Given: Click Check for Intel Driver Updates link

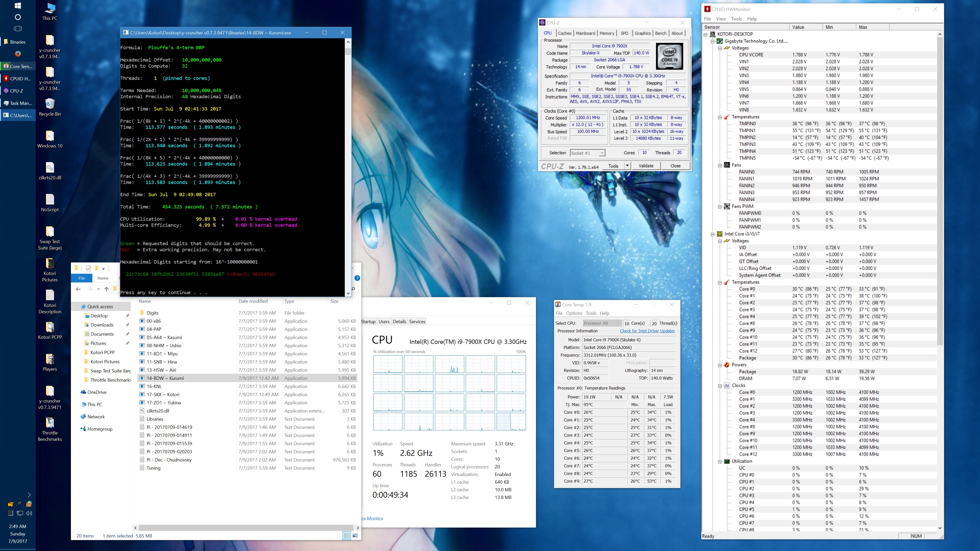Looking at the screenshot, I should point(647,331).
